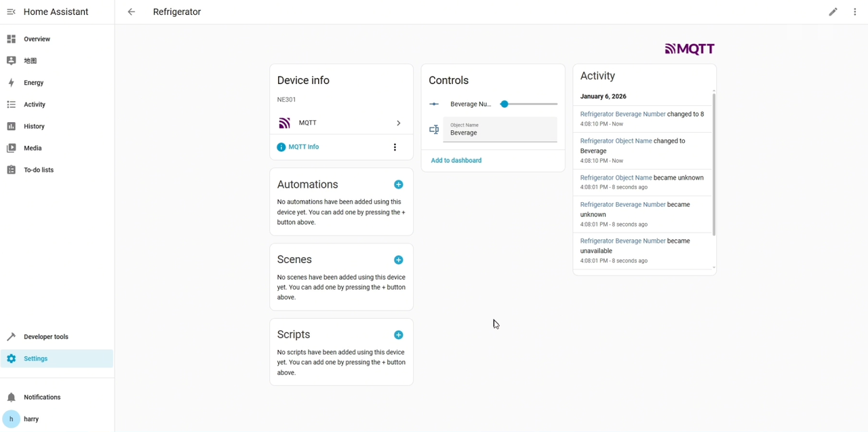This screenshot has height=432, width=868.
Task: Click the Object Name text field
Action: tap(500, 130)
